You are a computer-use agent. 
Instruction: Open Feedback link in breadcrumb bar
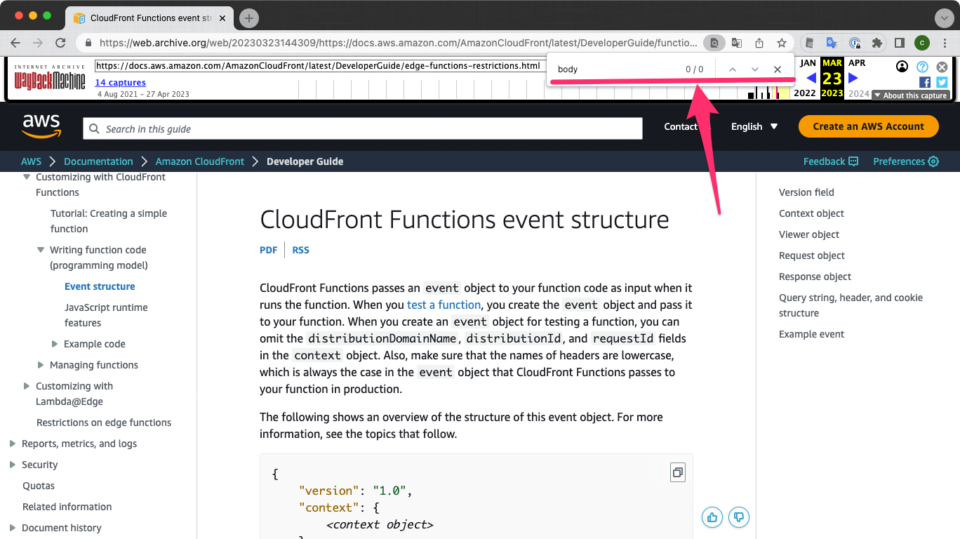tap(831, 161)
